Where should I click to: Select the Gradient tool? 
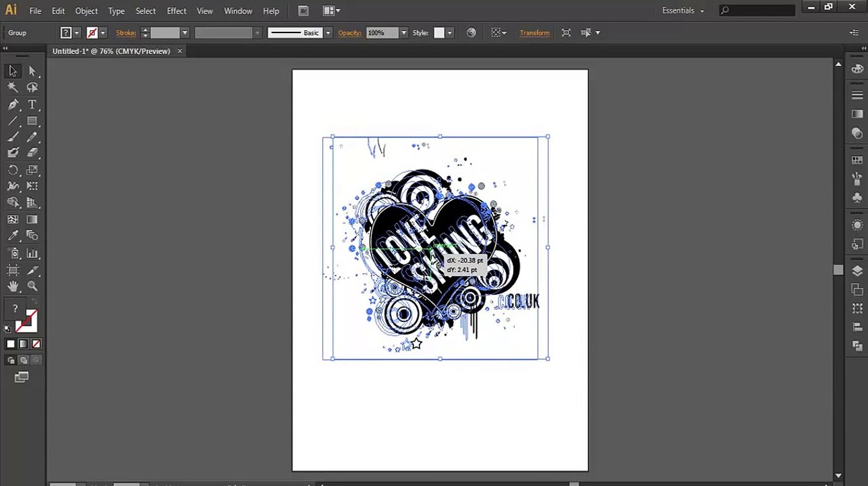[x=32, y=219]
